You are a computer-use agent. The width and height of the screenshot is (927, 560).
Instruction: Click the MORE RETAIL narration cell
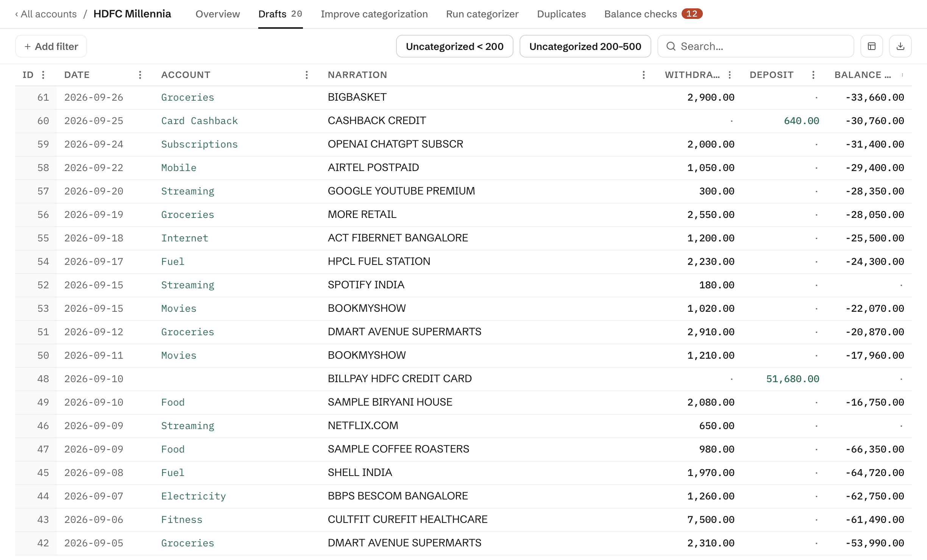coord(488,215)
